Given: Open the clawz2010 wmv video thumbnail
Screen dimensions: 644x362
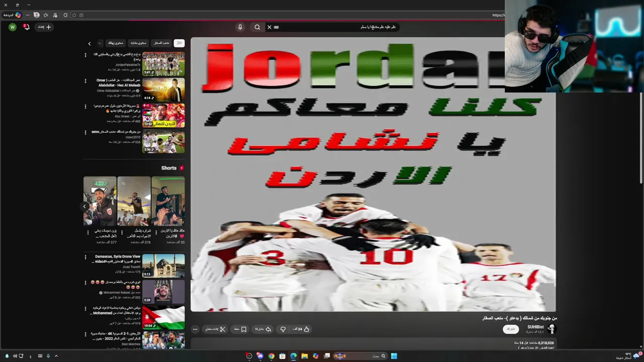Looking at the screenshot, I should tap(164, 141).
